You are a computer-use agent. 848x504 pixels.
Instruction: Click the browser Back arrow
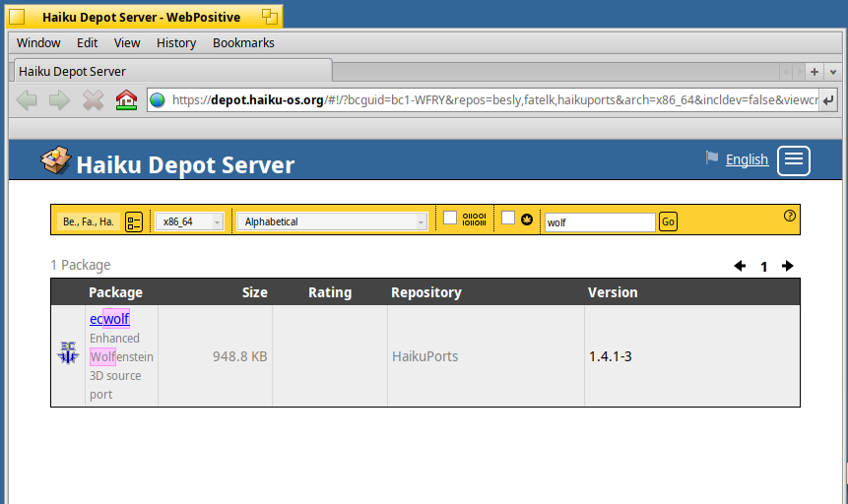[x=27, y=100]
